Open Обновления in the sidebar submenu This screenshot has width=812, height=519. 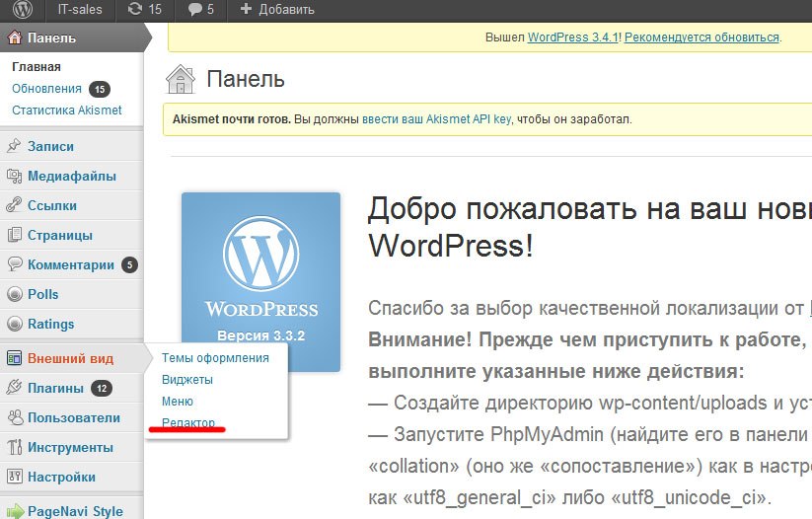[x=46, y=89]
